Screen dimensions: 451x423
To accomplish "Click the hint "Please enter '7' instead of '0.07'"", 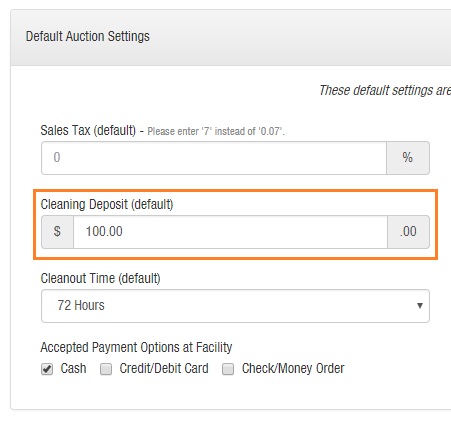I will [x=216, y=131].
